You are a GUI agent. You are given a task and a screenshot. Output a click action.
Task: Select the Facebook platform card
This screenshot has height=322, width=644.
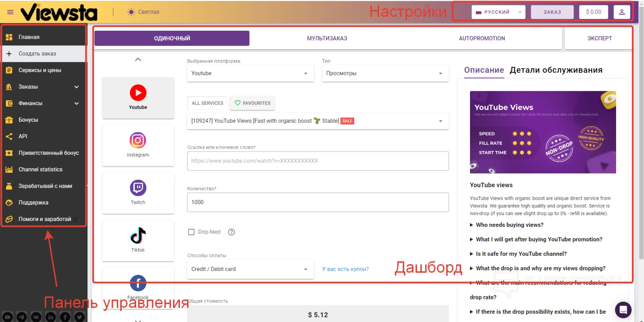138,288
